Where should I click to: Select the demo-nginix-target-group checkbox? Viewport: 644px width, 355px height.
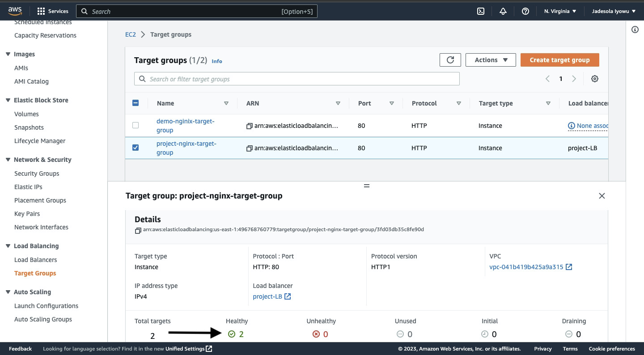tap(136, 125)
